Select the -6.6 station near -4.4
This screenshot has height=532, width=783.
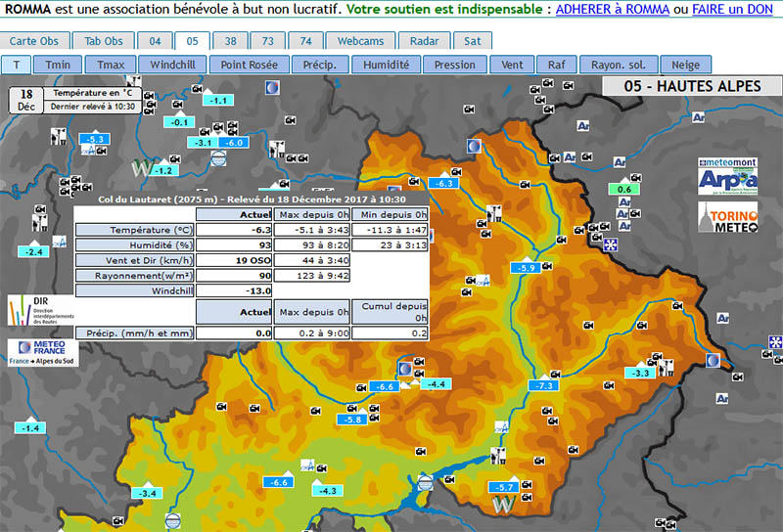pyautogui.click(x=384, y=386)
